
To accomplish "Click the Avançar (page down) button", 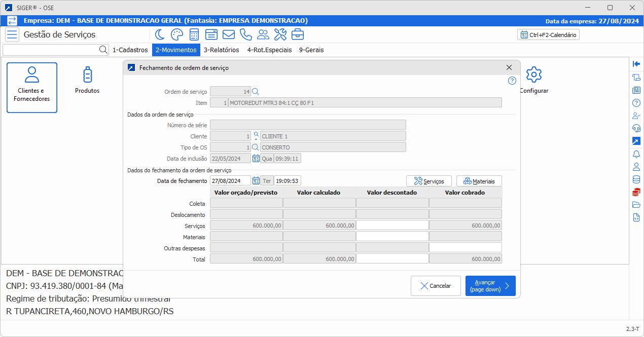I will 490,286.
